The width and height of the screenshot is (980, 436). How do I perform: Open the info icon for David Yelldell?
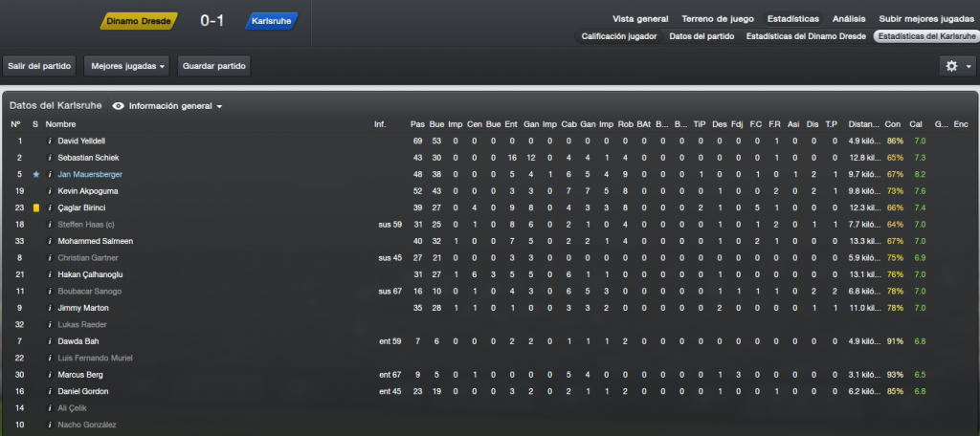tap(50, 142)
